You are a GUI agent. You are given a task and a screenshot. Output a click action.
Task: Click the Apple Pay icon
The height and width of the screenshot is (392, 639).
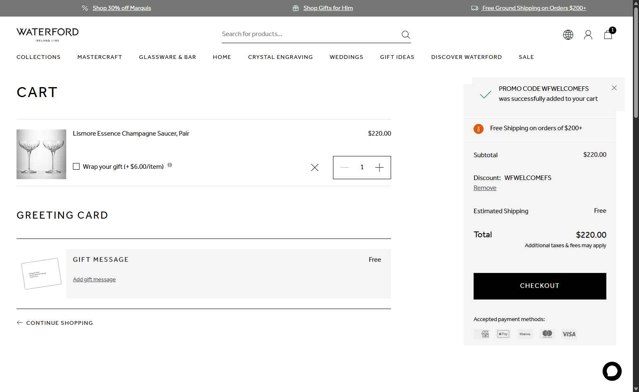click(503, 334)
